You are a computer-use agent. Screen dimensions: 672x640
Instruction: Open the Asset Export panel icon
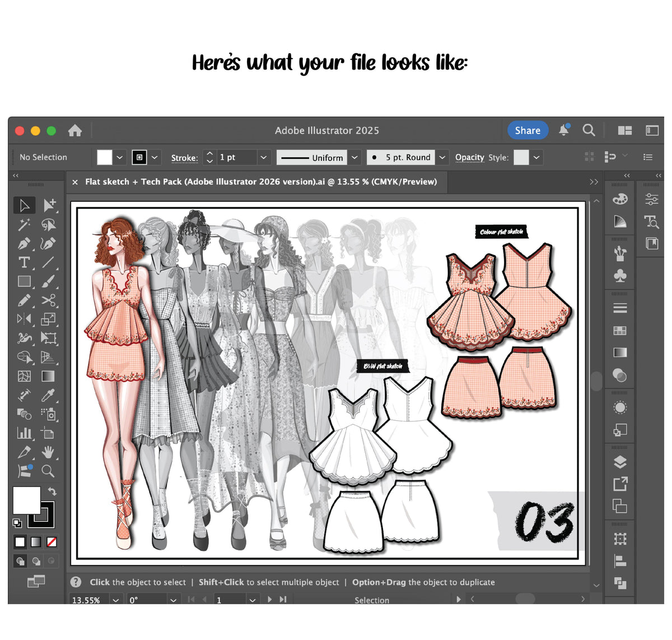(x=620, y=484)
